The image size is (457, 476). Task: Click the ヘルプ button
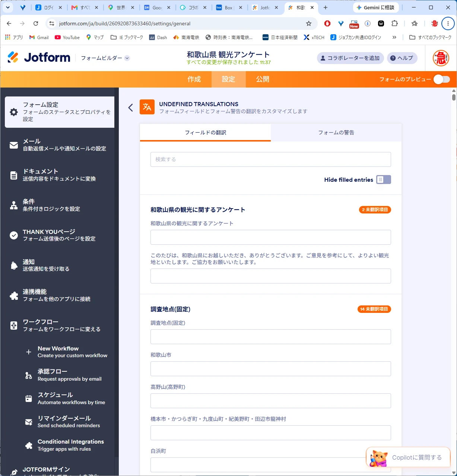pyautogui.click(x=402, y=58)
